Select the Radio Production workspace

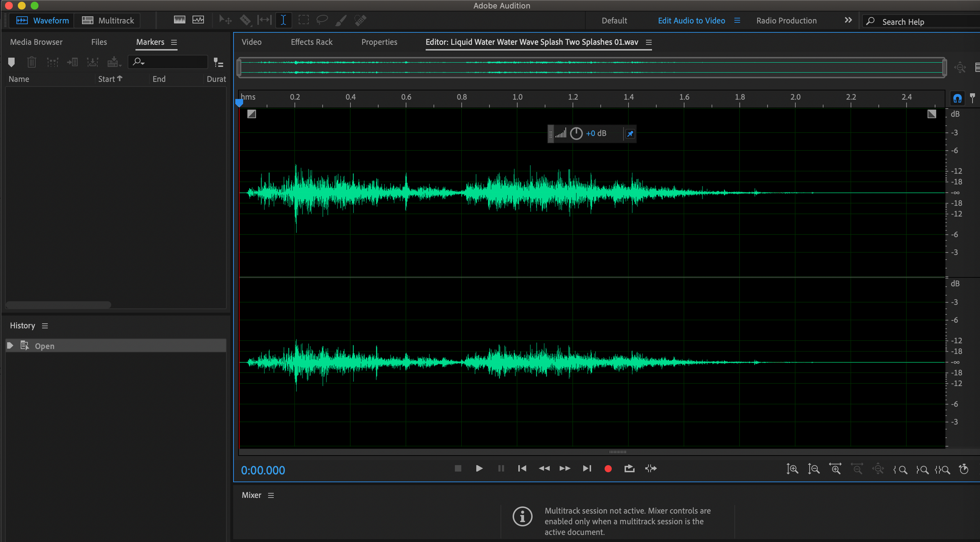coord(786,21)
